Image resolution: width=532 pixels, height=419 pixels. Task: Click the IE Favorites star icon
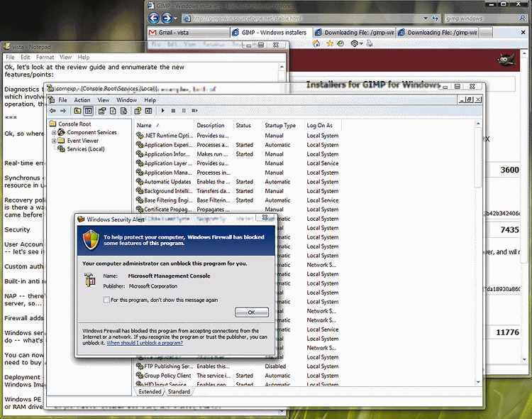click(329, 43)
